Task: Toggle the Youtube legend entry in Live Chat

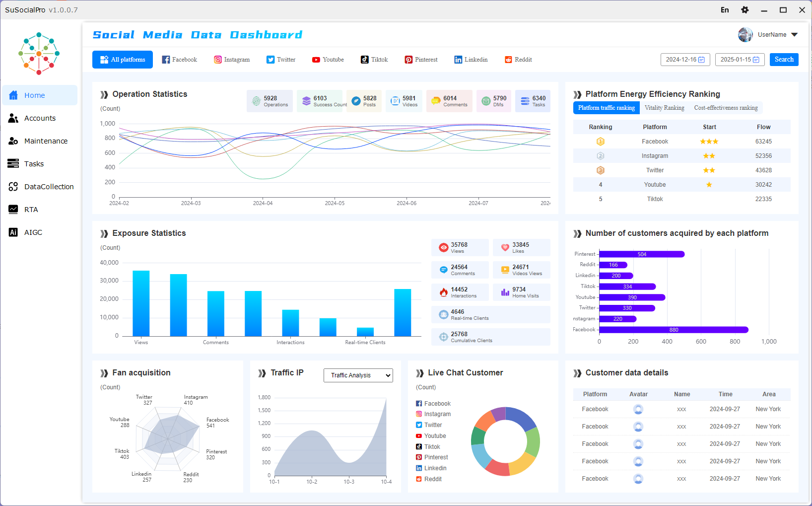Action: click(431, 436)
